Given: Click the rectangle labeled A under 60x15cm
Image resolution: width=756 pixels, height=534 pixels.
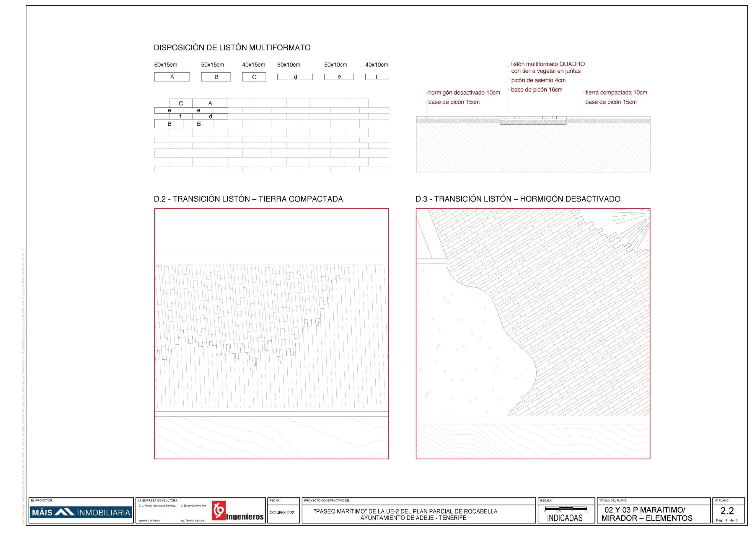Looking at the screenshot, I should (x=172, y=77).
